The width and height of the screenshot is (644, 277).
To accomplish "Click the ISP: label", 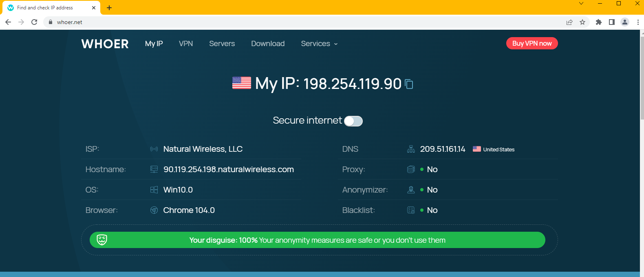I will pyautogui.click(x=93, y=149).
